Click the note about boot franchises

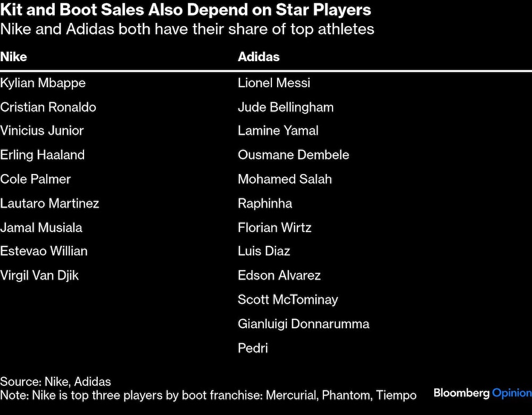(209, 395)
